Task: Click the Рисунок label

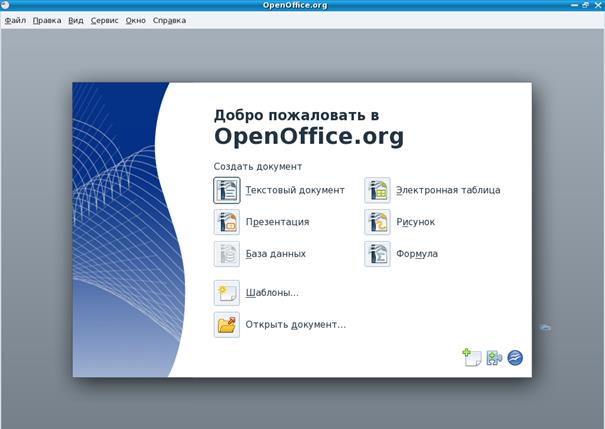Action: 415,222
